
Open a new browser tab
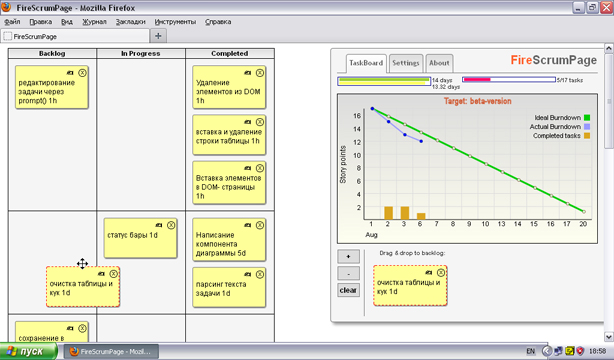[158, 36]
